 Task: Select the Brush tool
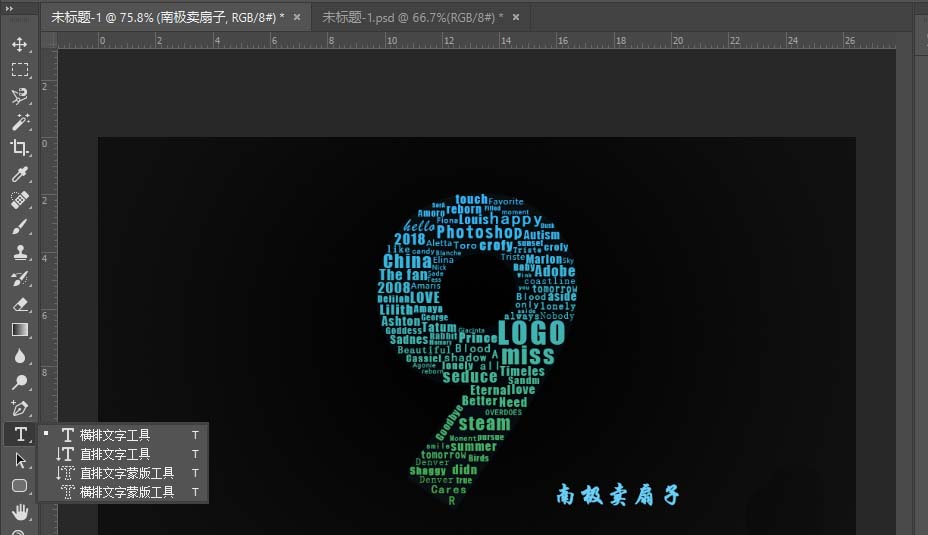pyautogui.click(x=20, y=226)
